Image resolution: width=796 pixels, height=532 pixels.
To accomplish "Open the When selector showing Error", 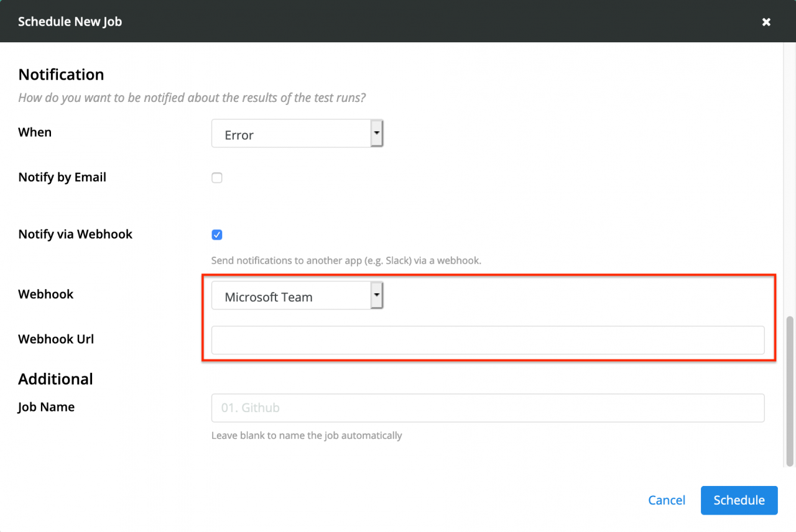I will coord(291,134).
